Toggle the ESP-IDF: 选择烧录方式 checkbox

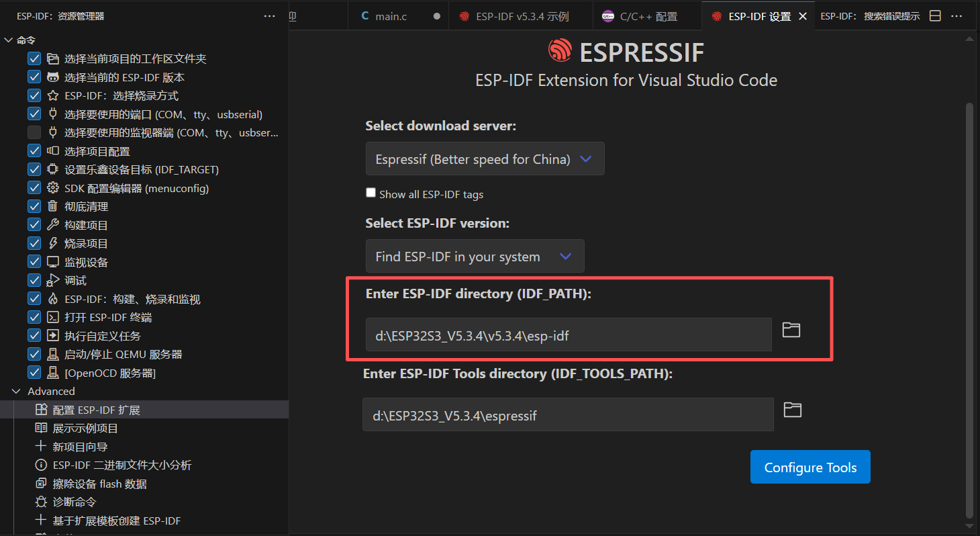pyautogui.click(x=34, y=96)
